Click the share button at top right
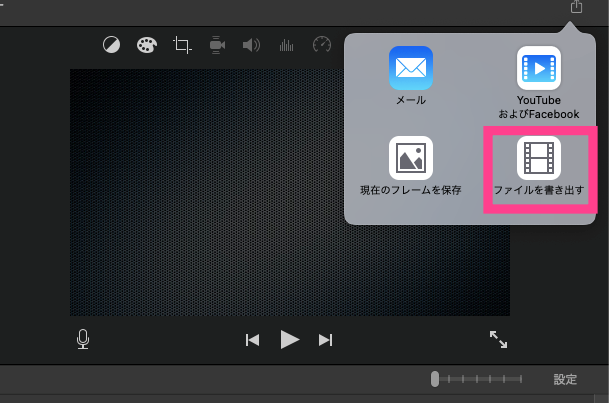The height and width of the screenshot is (403, 609). (576, 7)
